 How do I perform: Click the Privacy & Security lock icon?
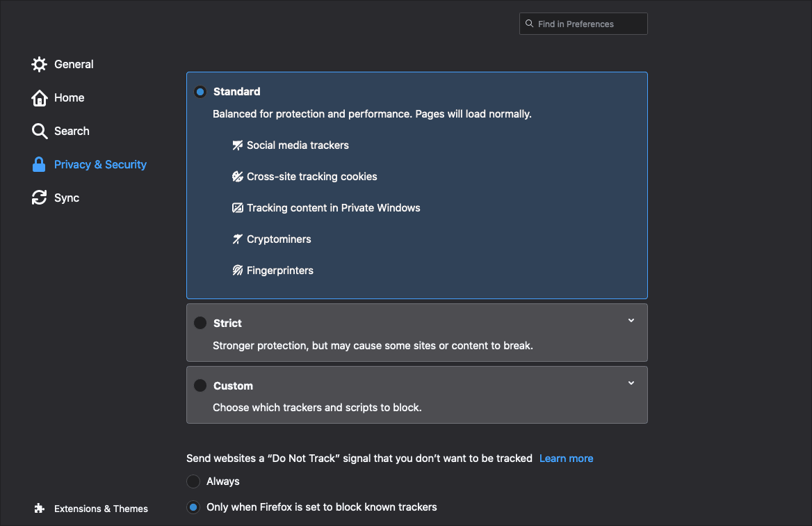click(39, 164)
